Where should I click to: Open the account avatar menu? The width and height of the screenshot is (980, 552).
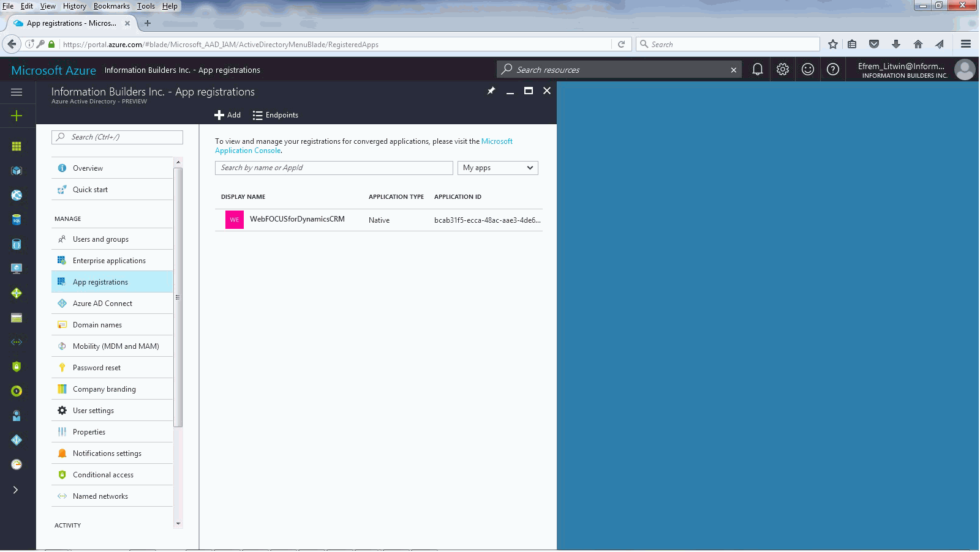coord(965,70)
